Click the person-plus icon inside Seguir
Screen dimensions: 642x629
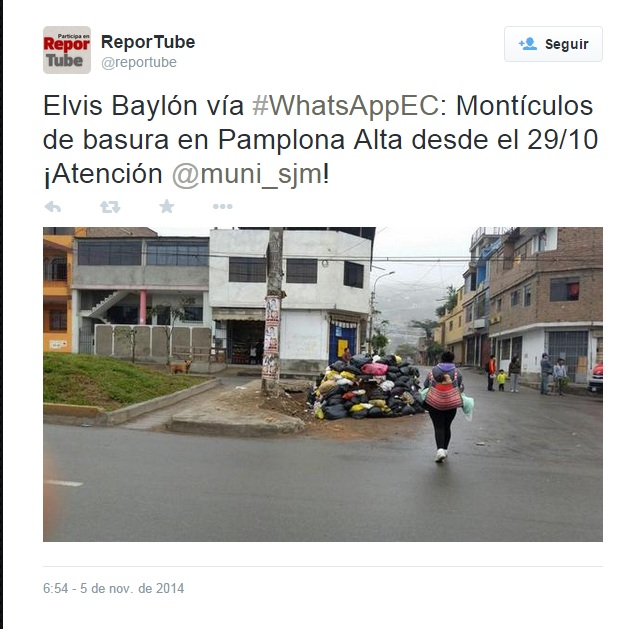(x=528, y=43)
